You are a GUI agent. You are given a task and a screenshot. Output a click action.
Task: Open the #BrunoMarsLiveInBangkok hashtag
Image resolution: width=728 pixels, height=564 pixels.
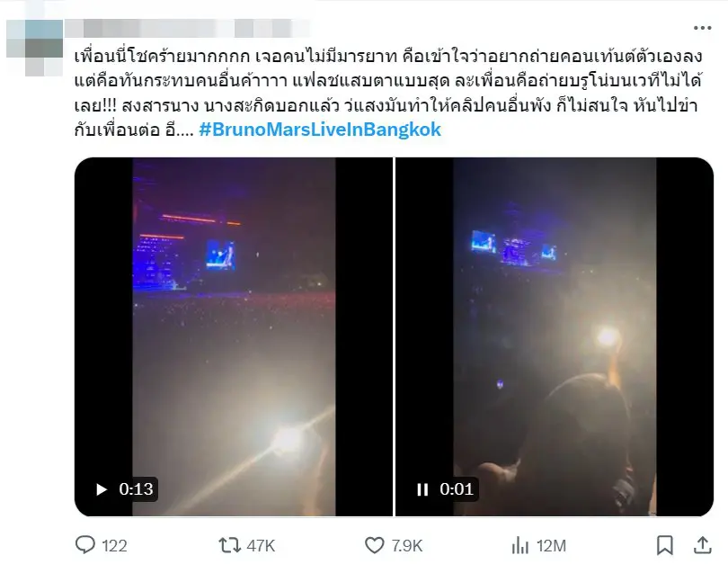click(x=320, y=130)
